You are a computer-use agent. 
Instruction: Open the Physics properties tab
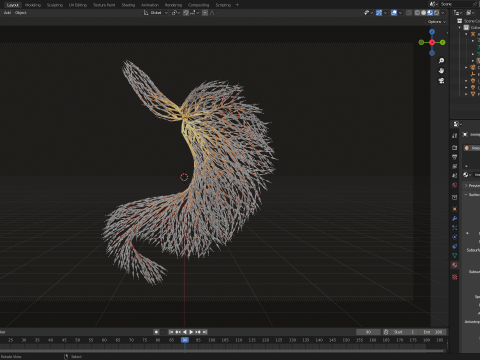click(455, 237)
